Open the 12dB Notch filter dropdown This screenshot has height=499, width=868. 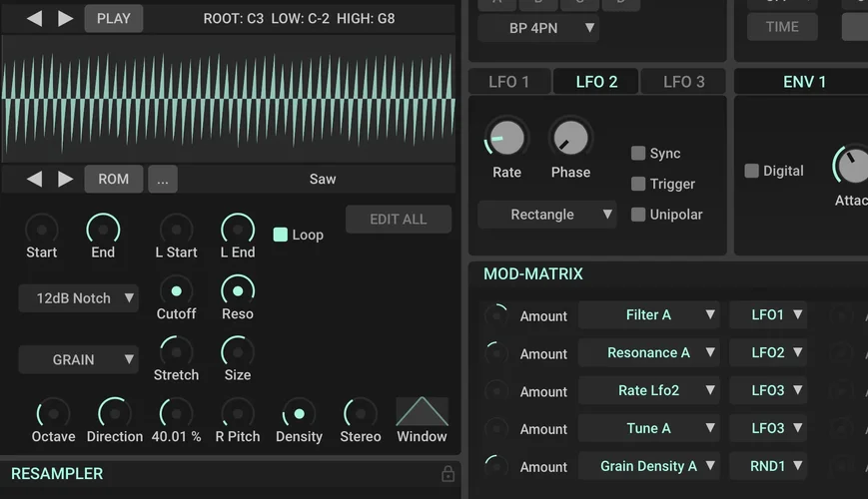click(78, 298)
